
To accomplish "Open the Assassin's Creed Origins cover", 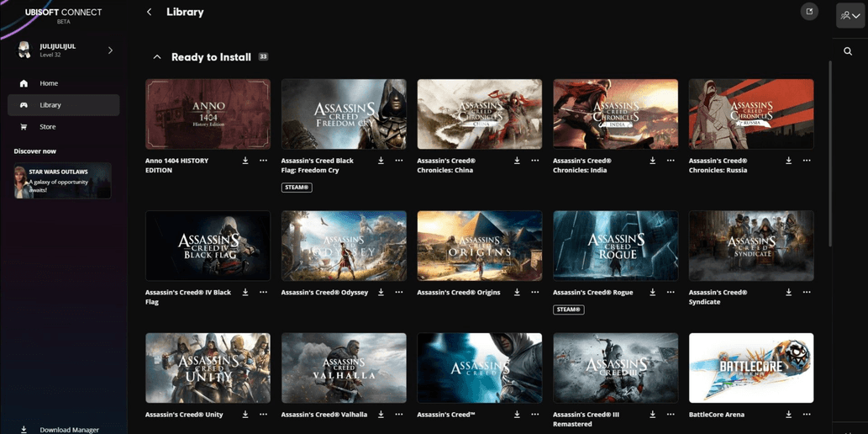I will pyautogui.click(x=480, y=246).
